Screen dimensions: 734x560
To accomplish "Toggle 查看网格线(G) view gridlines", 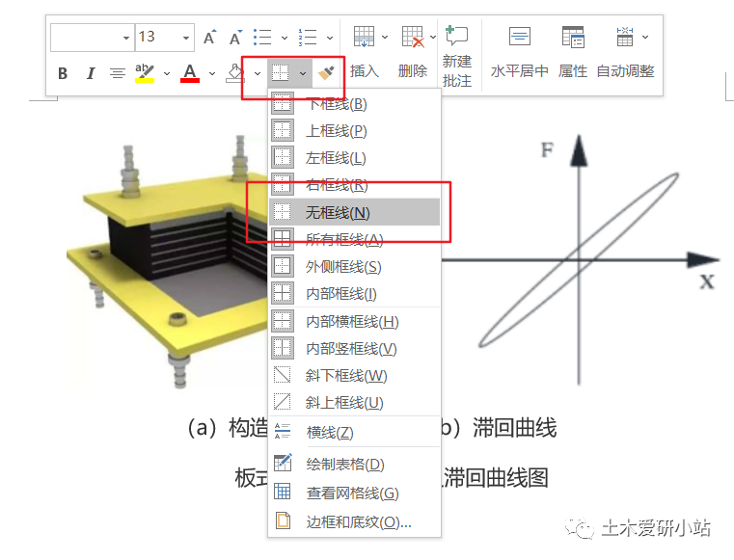I will pos(355,493).
